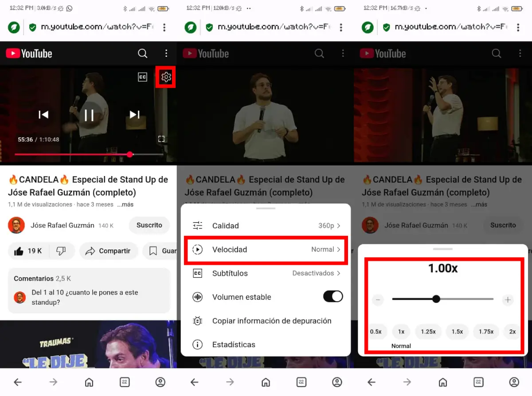Click the dislike thumbs-down icon
Screen dimensions: 532x396
[x=61, y=251]
